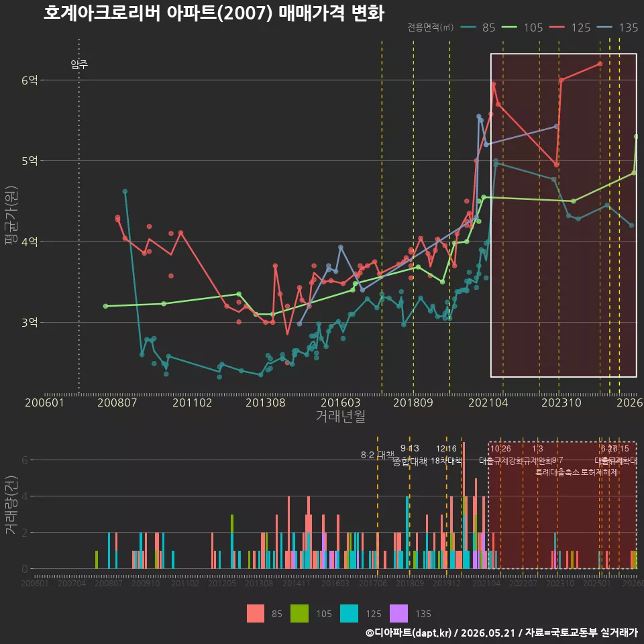The height and width of the screenshot is (644, 644).
Task: Click the purple 135 swatch in the bottom legend
Action: (398, 614)
